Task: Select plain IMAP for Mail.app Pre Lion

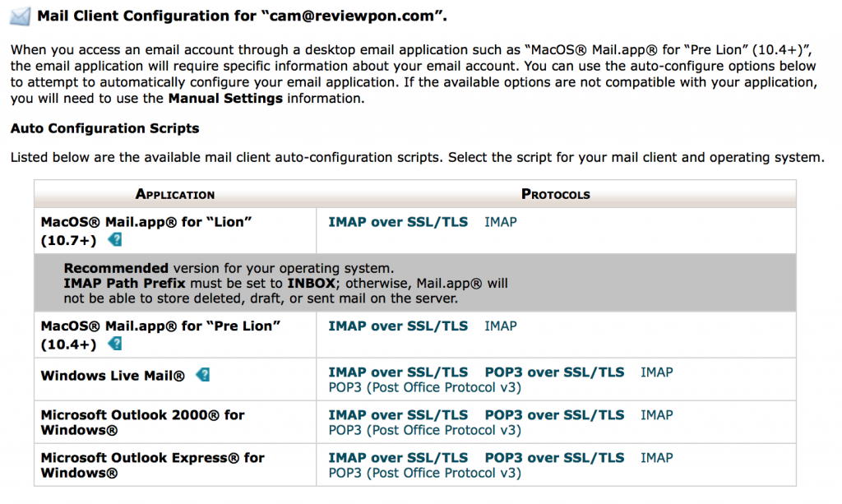Action: click(x=501, y=326)
